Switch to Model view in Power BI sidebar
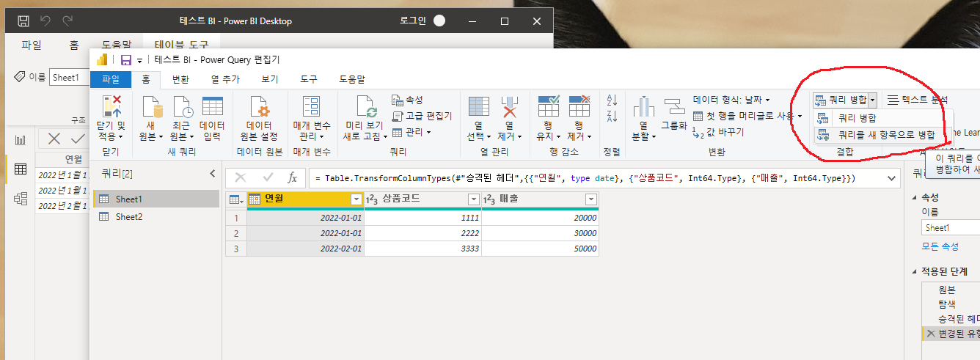 click(x=21, y=197)
